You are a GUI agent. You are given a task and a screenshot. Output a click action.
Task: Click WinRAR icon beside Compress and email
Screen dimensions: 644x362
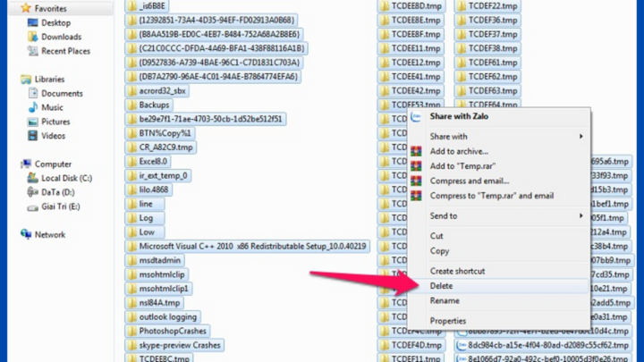click(x=416, y=181)
